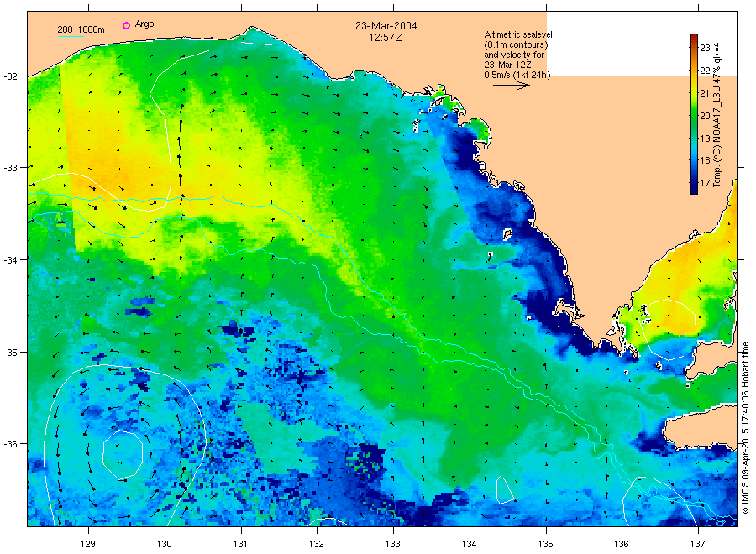Viewport: 756px width, 554px height.
Task: Click the cyan isobath legend line sample
Action: coord(71,36)
